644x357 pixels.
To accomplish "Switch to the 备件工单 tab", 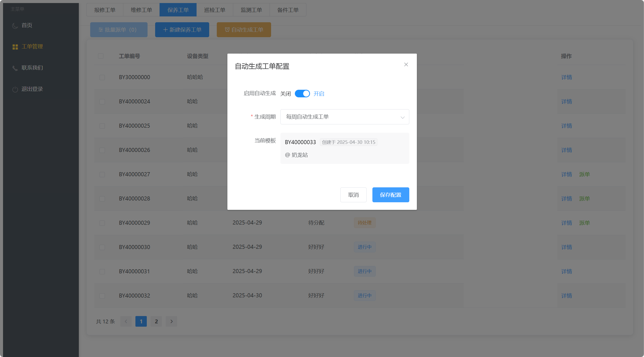I will [x=288, y=10].
